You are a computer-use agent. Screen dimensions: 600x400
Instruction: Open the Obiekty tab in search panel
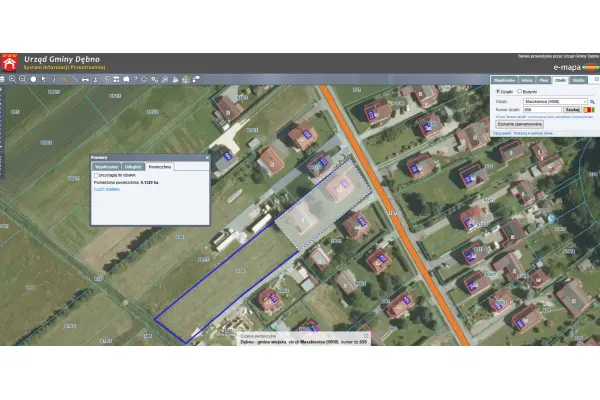[x=578, y=80]
